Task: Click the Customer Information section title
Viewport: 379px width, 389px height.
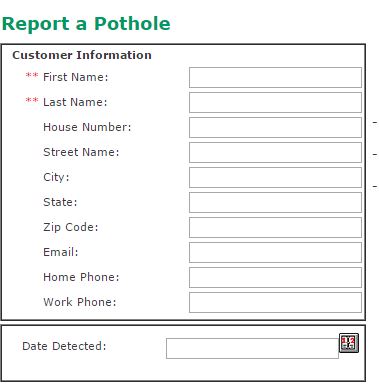Action: pos(82,55)
